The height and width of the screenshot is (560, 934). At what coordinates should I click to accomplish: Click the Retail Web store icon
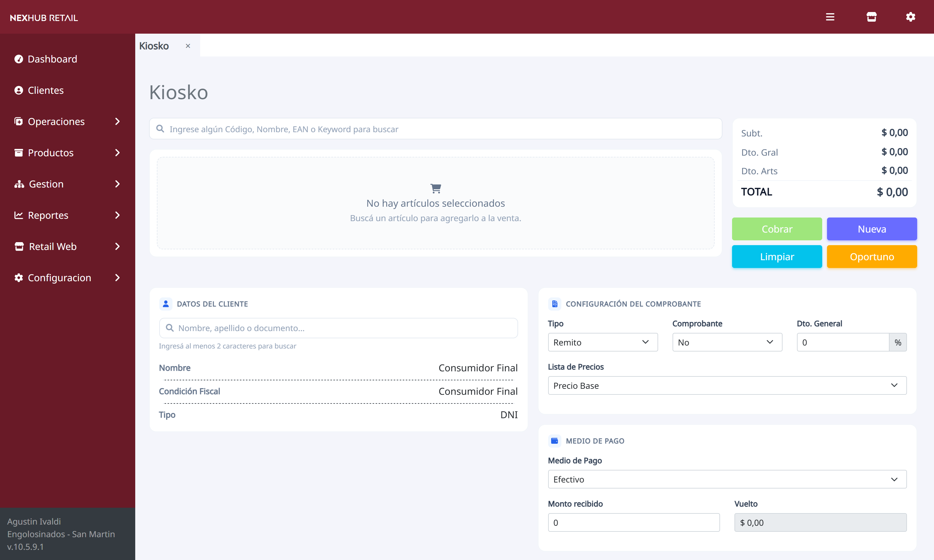coord(19,246)
